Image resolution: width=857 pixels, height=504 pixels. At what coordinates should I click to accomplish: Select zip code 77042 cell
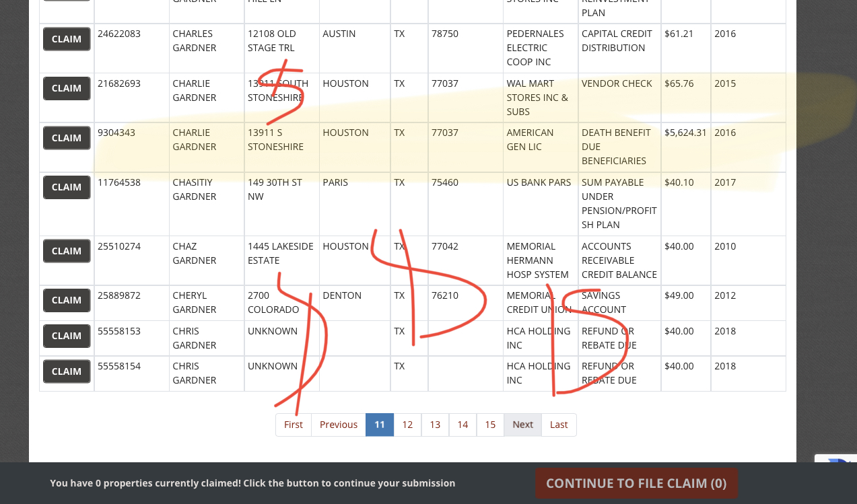point(465,260)
